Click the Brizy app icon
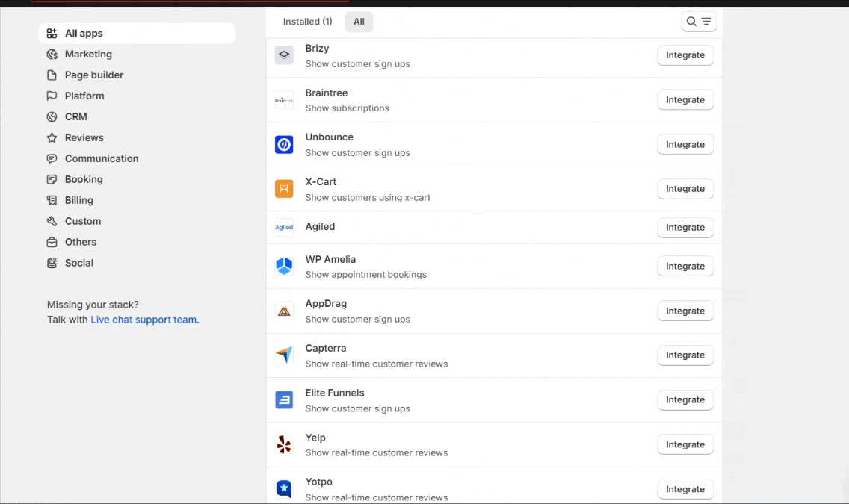The height and width of the screenshot is (504, 849). [284, 55]
